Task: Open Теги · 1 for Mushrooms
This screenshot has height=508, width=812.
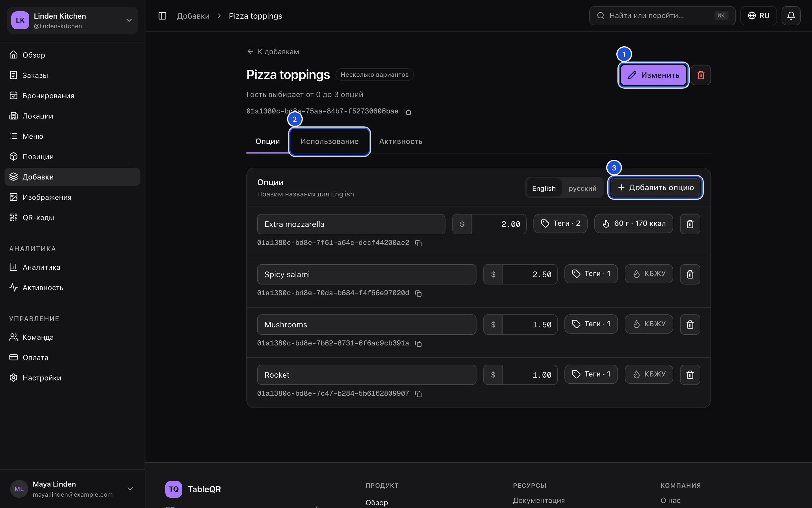Action: pos(591,324)
